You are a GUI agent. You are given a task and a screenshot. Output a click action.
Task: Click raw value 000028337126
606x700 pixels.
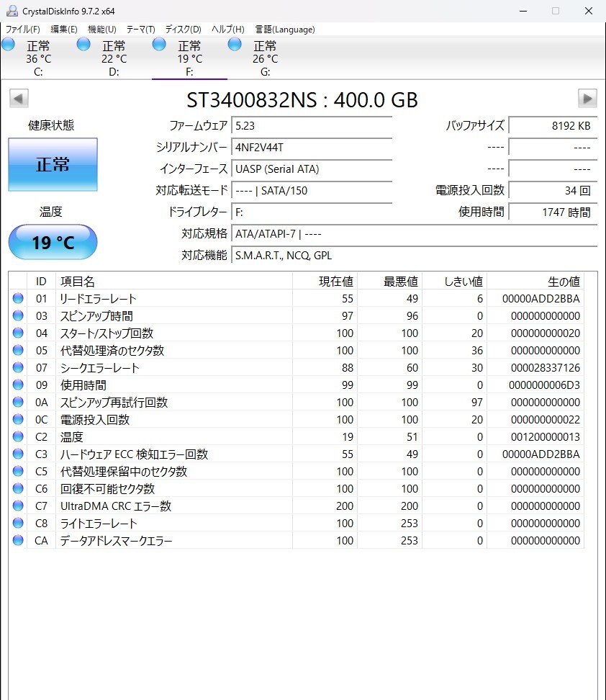546,367
